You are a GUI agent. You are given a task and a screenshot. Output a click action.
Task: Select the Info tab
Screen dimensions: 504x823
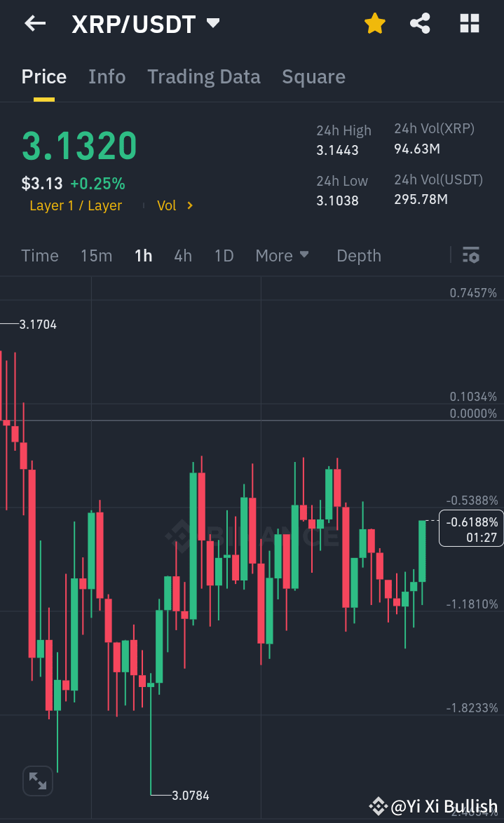[107, 76]
